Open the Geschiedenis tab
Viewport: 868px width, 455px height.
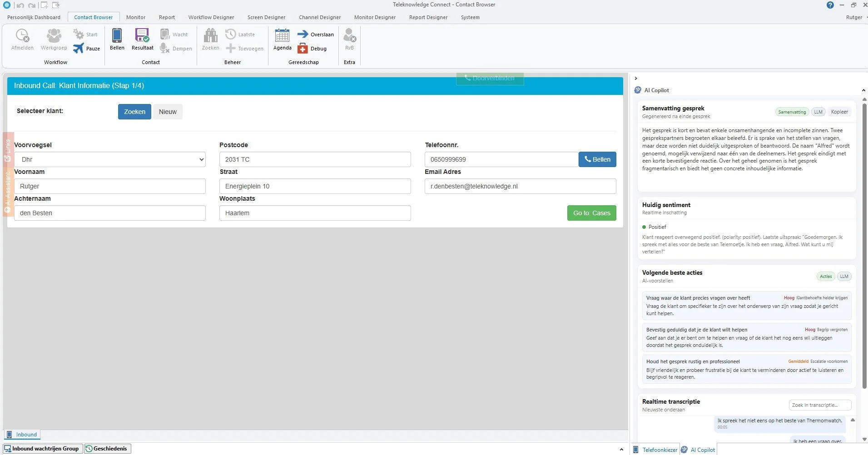[107, 449]
